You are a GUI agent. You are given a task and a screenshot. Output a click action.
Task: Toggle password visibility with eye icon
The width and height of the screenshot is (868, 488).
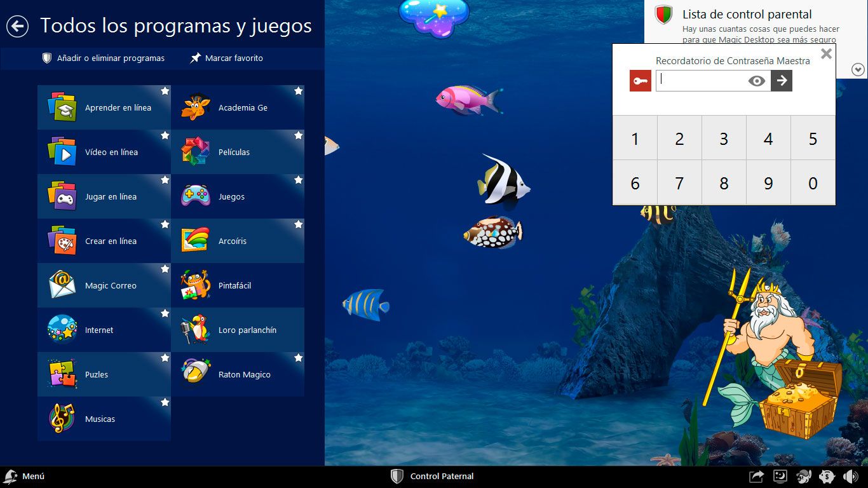click(x=756, y=81)
